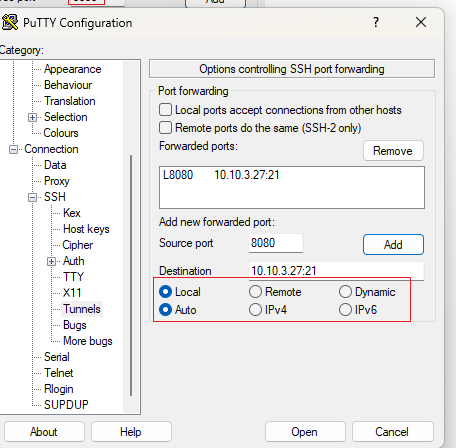Open the Translation category
The width and height of the screenshot is (456, 448).
(70, 101)
